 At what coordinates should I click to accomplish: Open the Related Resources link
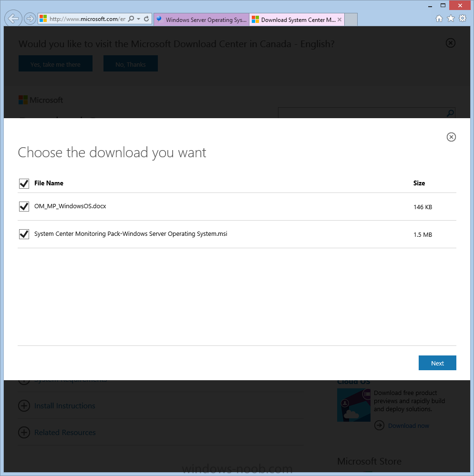point(65,433)
